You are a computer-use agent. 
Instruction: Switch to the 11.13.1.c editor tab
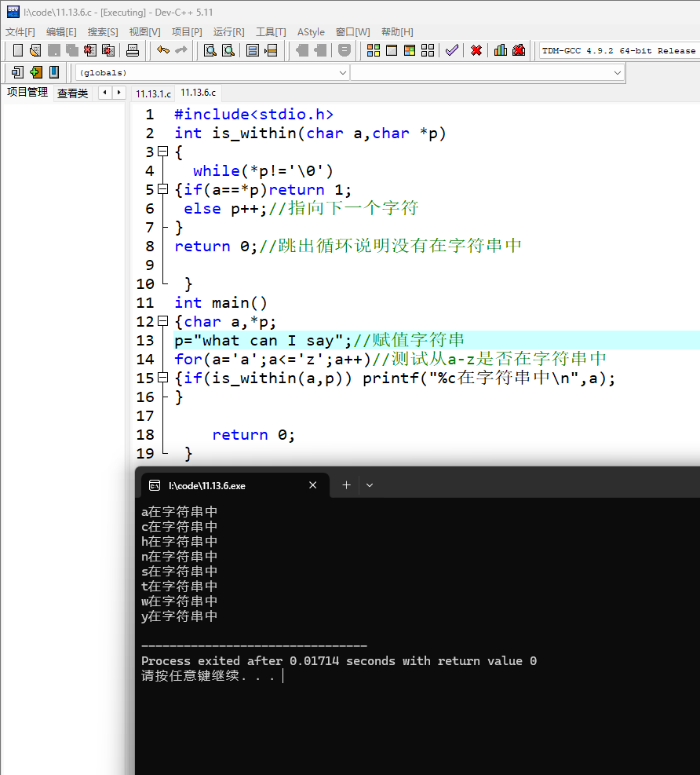pos(153,93)
